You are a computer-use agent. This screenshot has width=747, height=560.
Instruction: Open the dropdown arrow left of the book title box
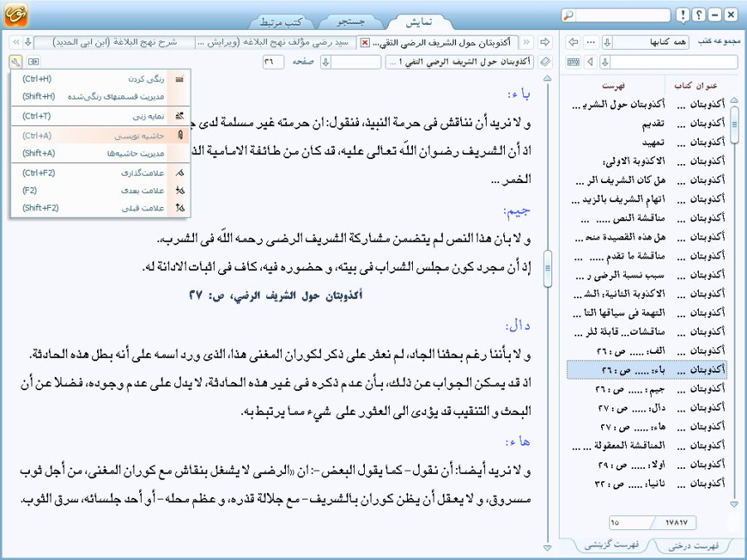coord(326,62)
